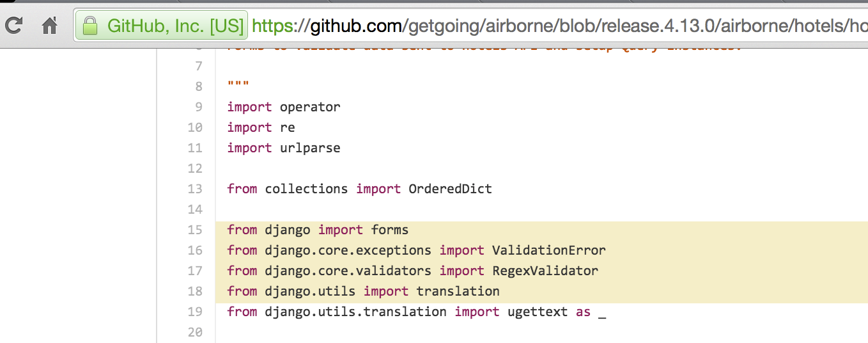
Task: Select line number 7
Action: 198,66
